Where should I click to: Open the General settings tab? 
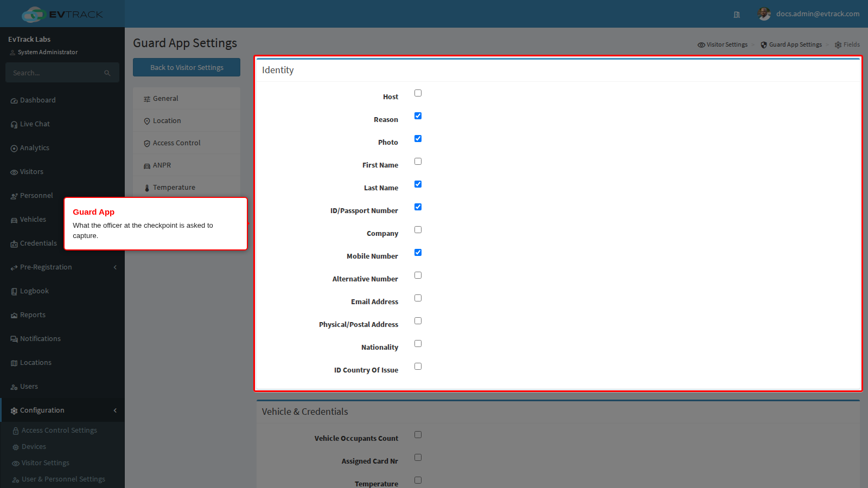coord(187,99)
